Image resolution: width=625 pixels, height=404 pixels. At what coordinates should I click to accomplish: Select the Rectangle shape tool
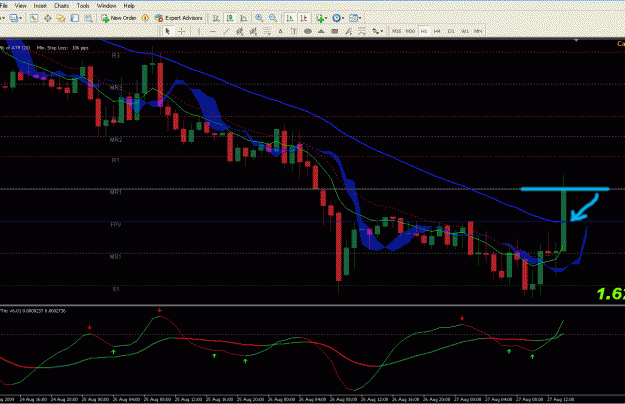[x=335, y=31]
